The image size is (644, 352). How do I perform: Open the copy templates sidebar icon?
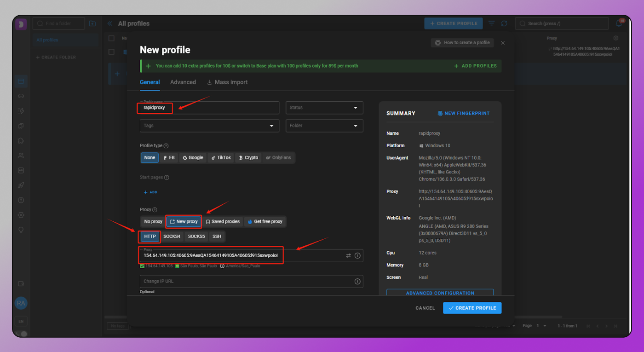click(x=21, y=126)
